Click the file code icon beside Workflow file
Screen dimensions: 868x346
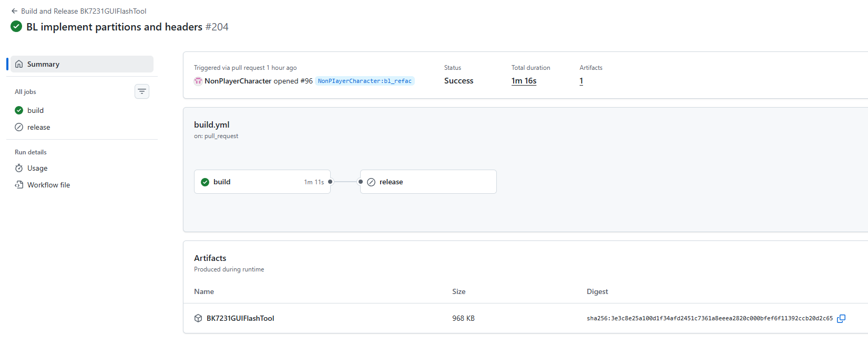point(19,185)
